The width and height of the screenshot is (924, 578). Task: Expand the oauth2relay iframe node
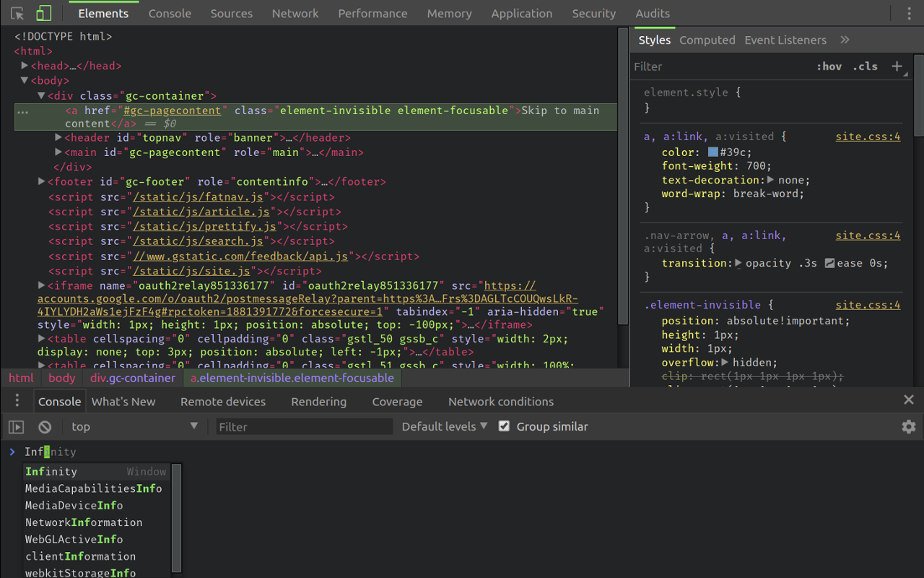click(42, 285)
